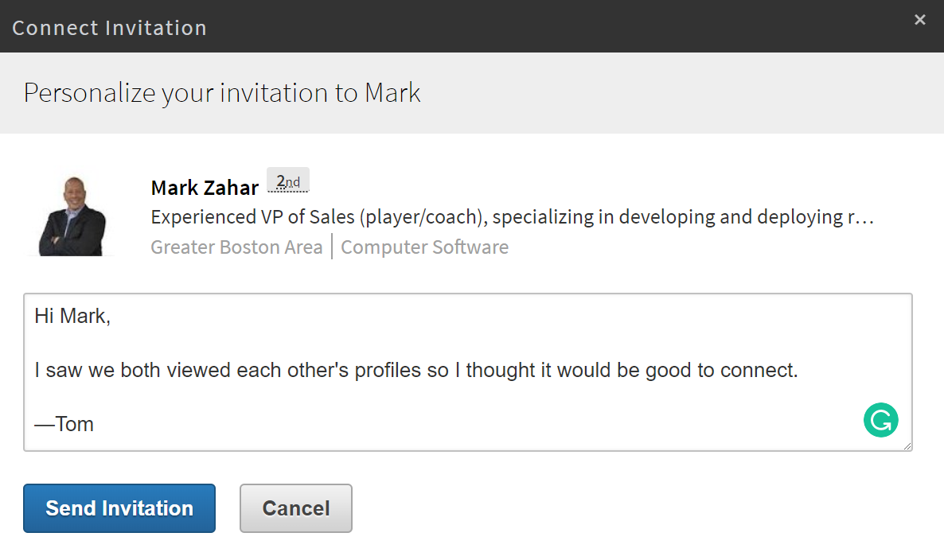Click the Greater Boston Area location
Screen dimensions: 944x560
tap(236, 247)
